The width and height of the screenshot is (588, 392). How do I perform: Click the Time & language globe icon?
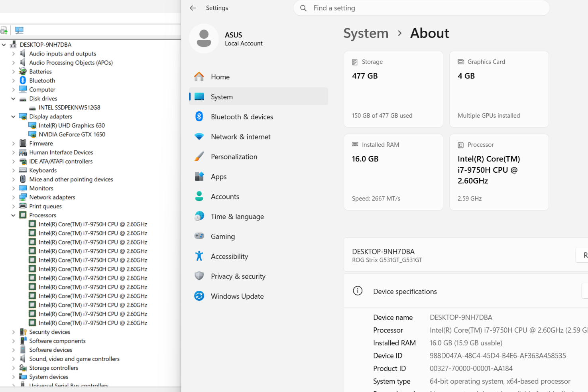(x=199, y=216)
